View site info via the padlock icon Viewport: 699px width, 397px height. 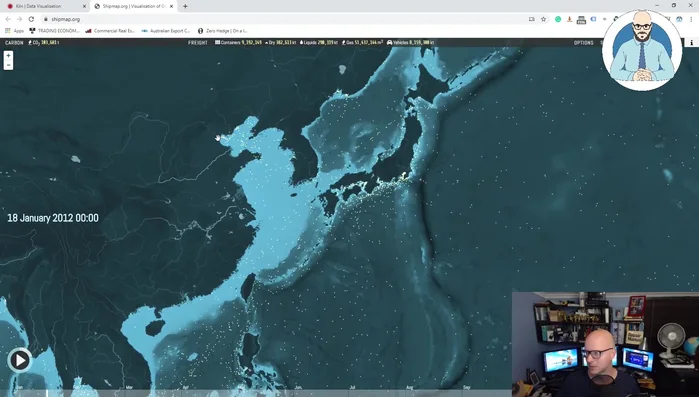coord(45,19)
